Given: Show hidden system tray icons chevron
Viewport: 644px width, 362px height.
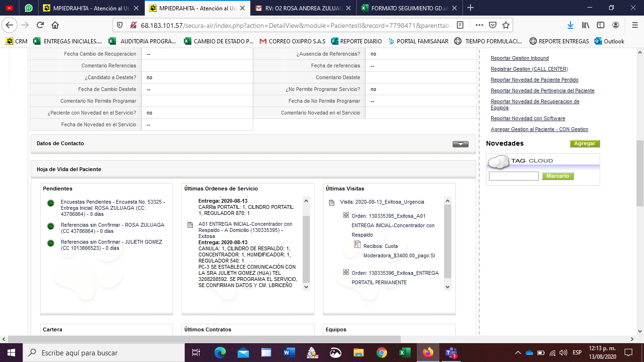Looking at the screenshot, I should pyautogui.click(x=518, y=353).
